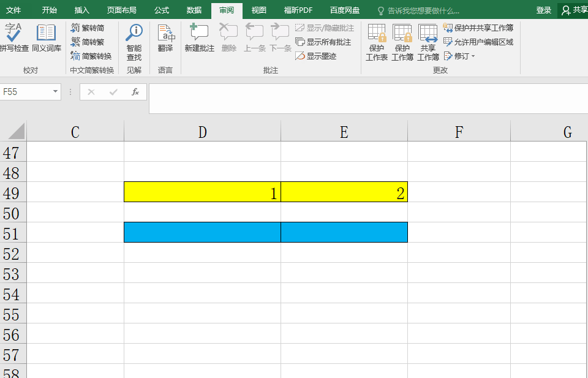Select row 51 header
Screen dimensions: 588x378
(13, 233)
